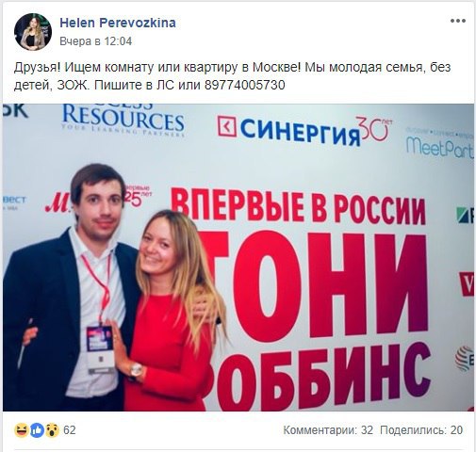Click the blue Like thumbs-up reaction icon

pos(37,430)
